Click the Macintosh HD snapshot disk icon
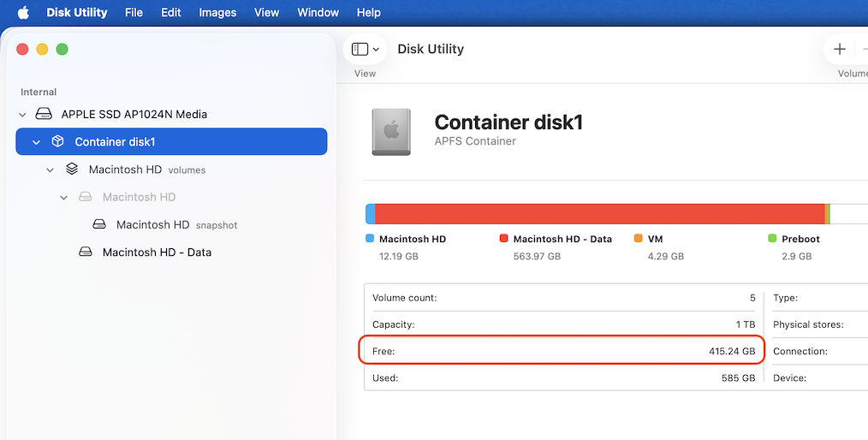The height and width of the screenshot is (440, 868). click(x=99, y=224)
